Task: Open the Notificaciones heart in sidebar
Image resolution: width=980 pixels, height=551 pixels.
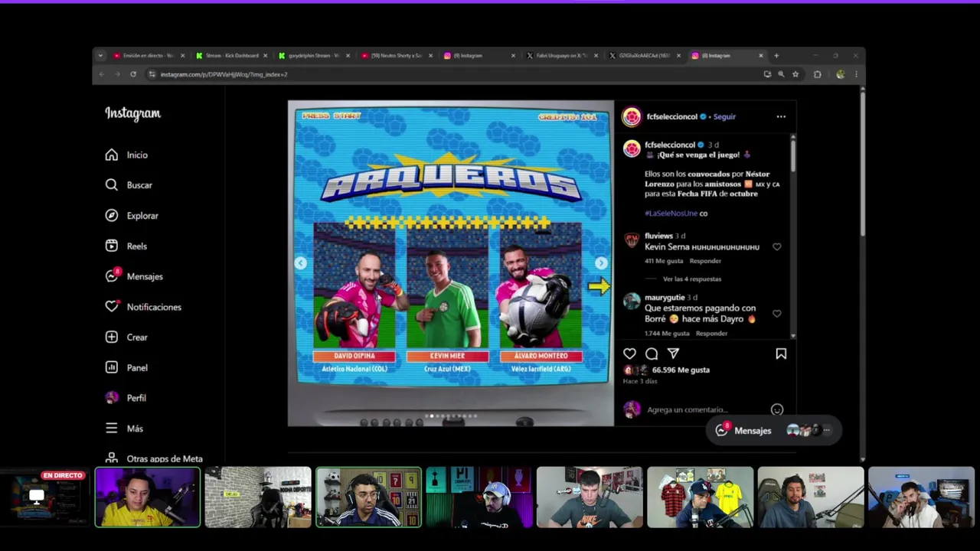Action: (112, 306)
